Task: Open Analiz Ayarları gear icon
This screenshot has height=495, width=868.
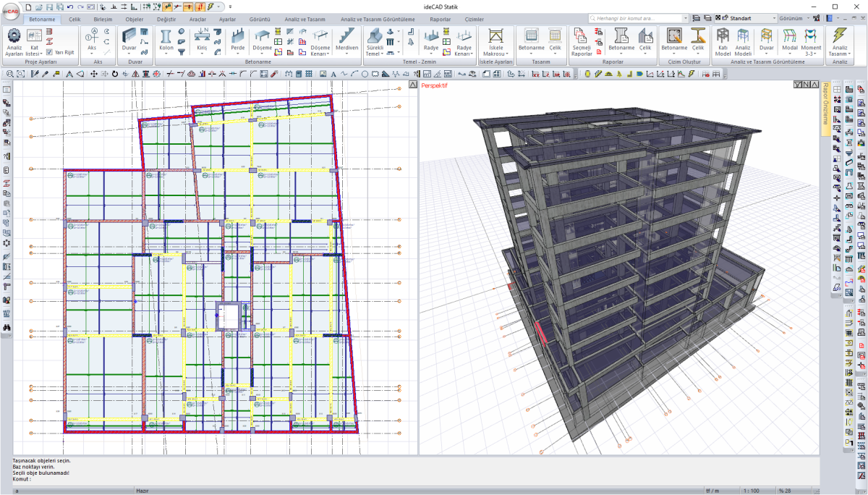Action: 14,36
